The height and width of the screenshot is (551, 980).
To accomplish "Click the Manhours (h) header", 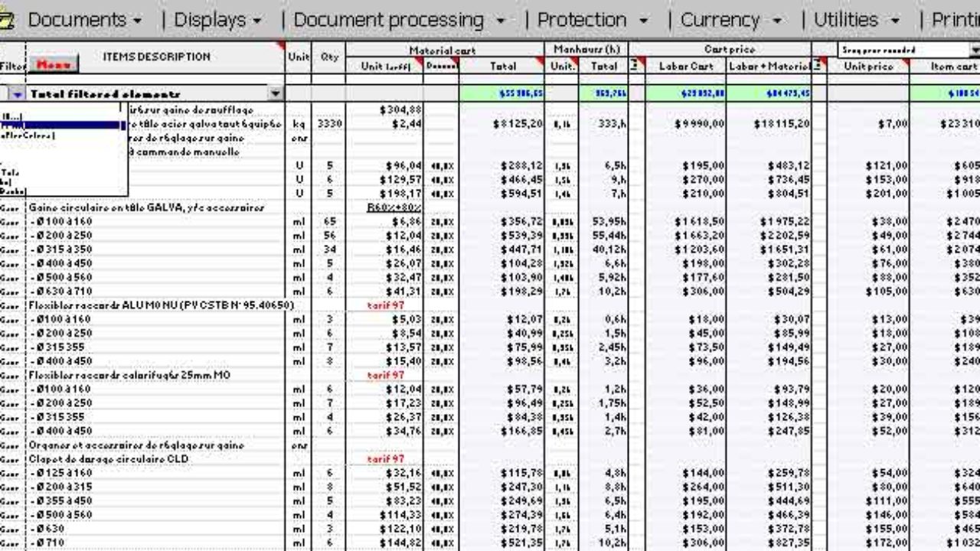I will 586,50.
